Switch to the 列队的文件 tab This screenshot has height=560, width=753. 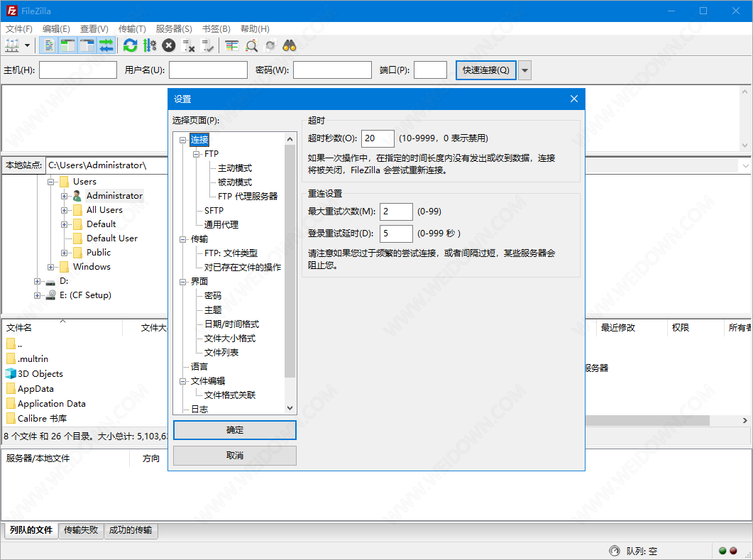pos(31,530)
